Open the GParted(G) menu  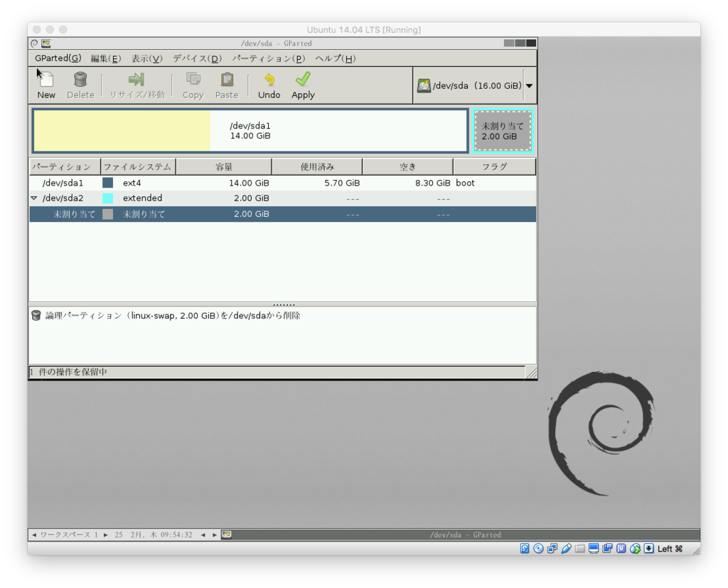coord(58,58)
